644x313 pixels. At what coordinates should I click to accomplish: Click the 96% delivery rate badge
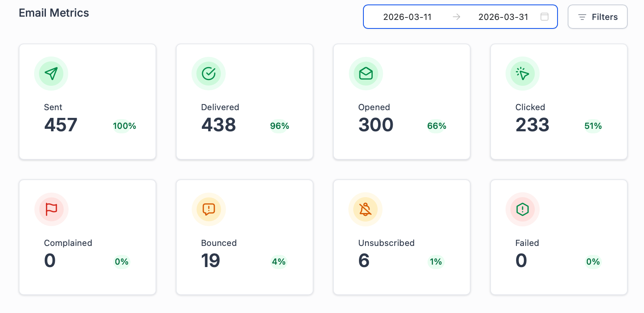coord(279,126)
